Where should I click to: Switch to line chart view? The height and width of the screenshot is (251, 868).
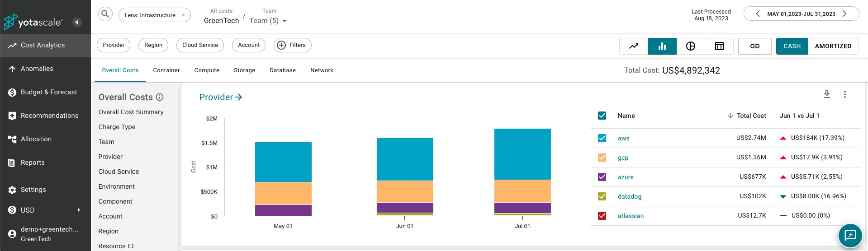[x=634, y=46]
